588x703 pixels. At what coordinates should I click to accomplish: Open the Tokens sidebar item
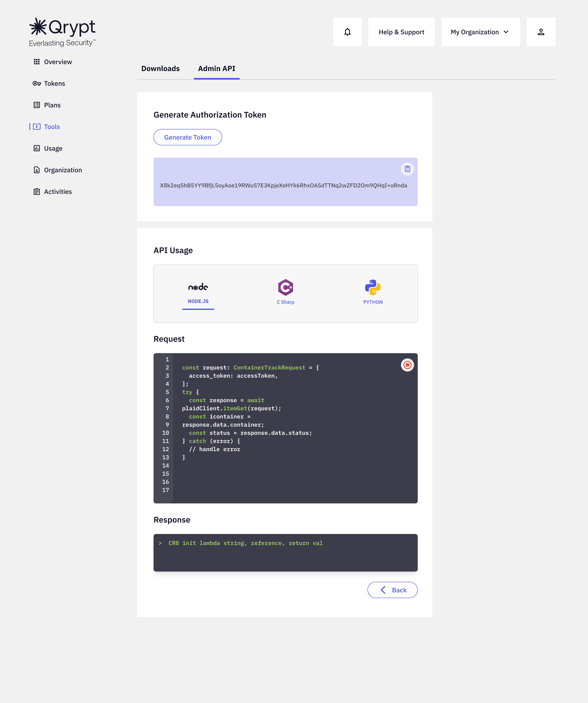point(54,83)
